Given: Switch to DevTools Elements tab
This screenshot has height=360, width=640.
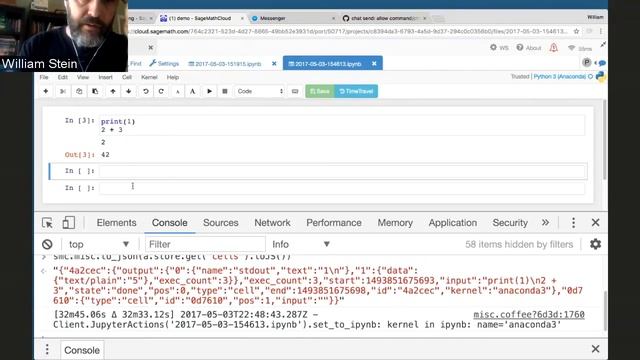Looking at the screenshot, I should pos(116,223).
